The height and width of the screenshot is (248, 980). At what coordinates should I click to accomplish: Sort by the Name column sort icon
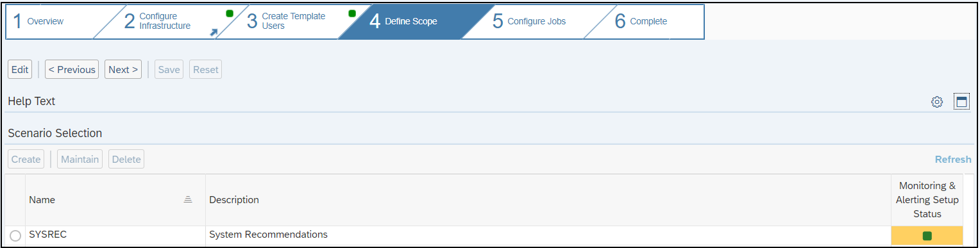188,200
